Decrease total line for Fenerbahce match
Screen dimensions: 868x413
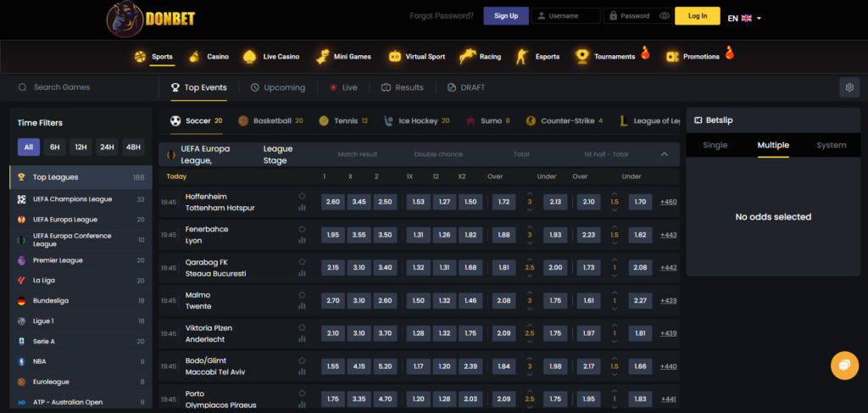pyautogui.click(x=529, y=243)
